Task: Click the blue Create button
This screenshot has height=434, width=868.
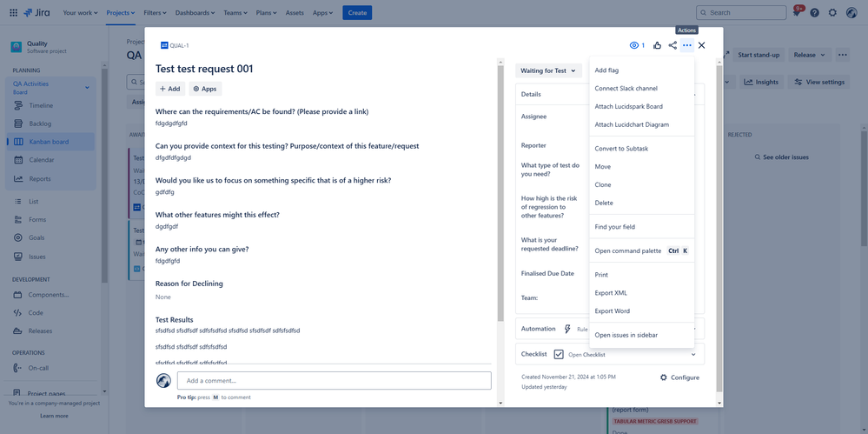Action: click(357, 12)
